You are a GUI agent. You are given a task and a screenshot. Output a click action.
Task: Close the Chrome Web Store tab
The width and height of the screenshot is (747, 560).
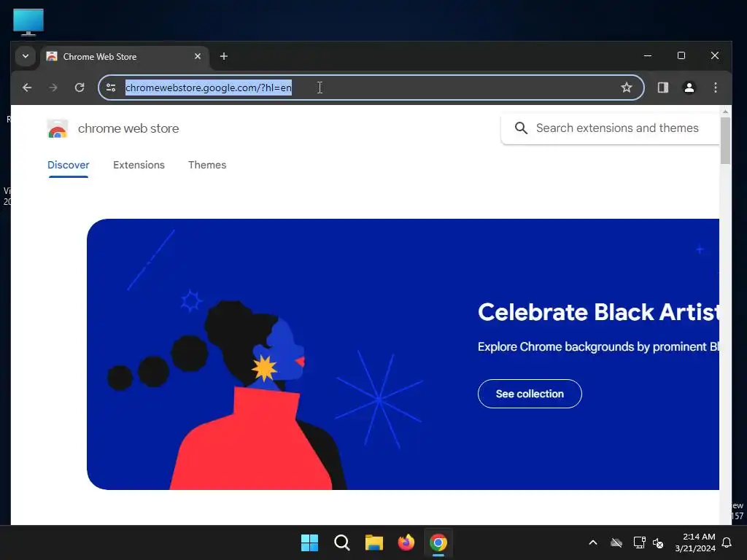pos(197,56)
